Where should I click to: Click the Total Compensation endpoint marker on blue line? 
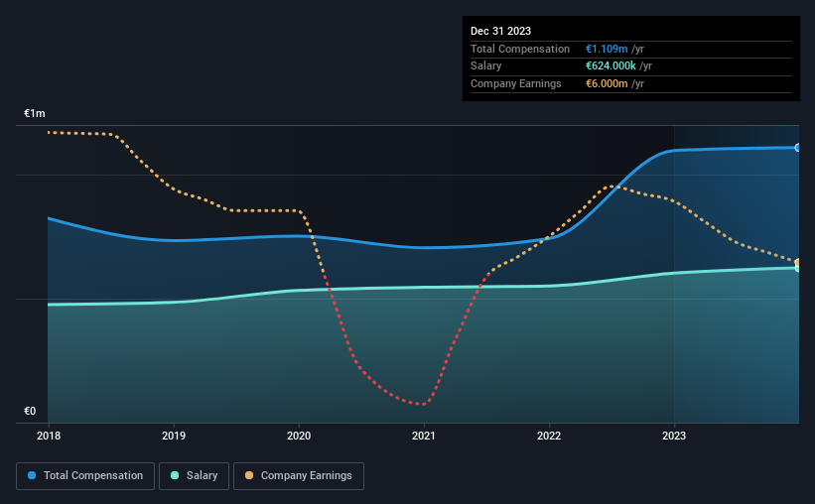coord(797,148)
